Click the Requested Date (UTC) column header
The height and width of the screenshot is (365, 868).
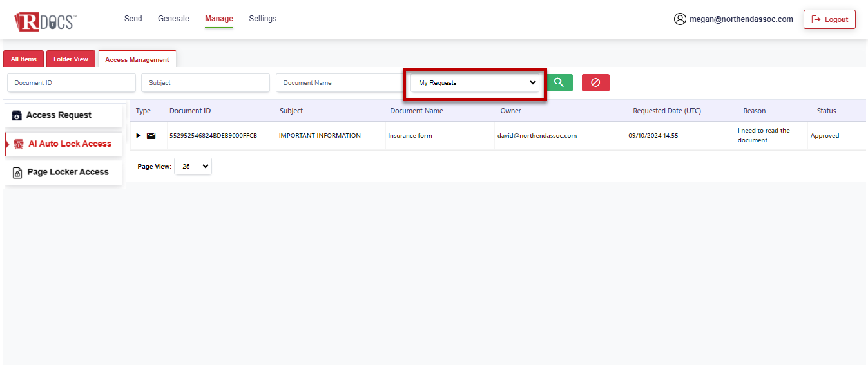click(x=667, y=111)
